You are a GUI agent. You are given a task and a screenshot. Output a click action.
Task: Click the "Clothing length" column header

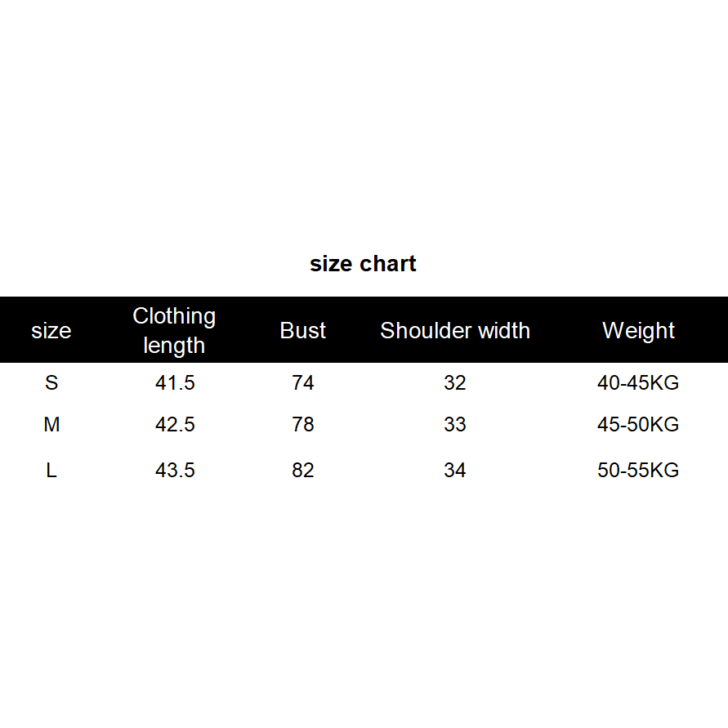[x=174, y=330]
